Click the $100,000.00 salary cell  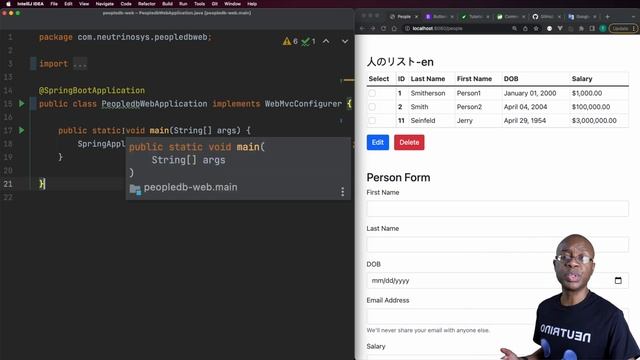[x=591, y=107]
